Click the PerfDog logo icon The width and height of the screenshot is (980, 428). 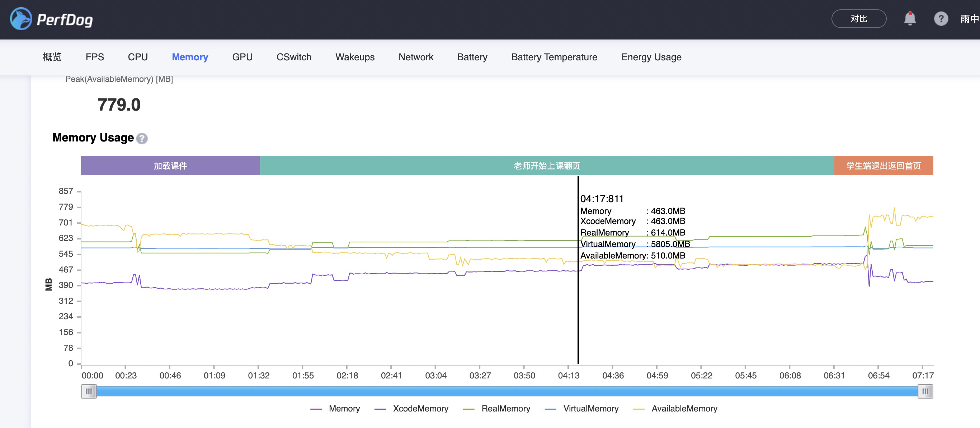coord(21,19)
